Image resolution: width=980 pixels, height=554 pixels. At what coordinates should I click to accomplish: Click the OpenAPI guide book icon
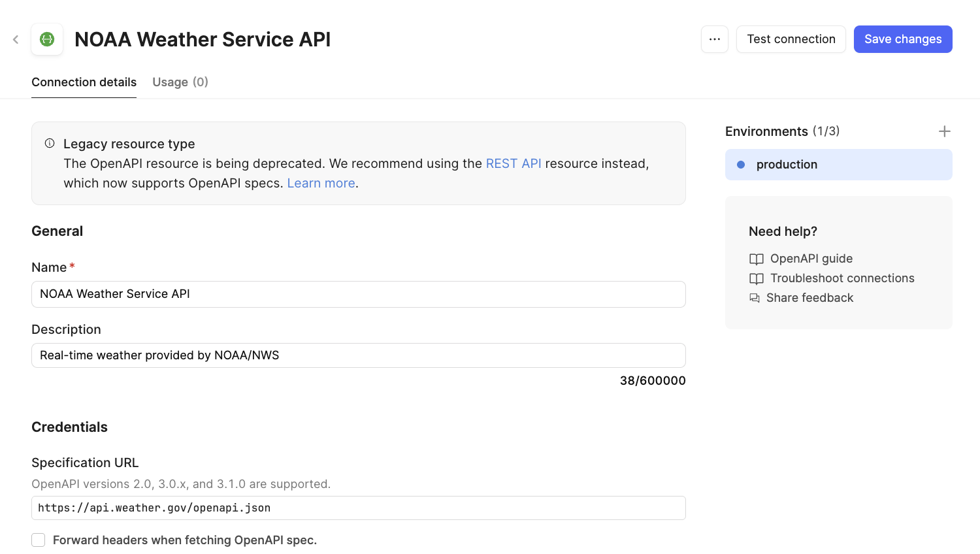click(x=756, y=259)
